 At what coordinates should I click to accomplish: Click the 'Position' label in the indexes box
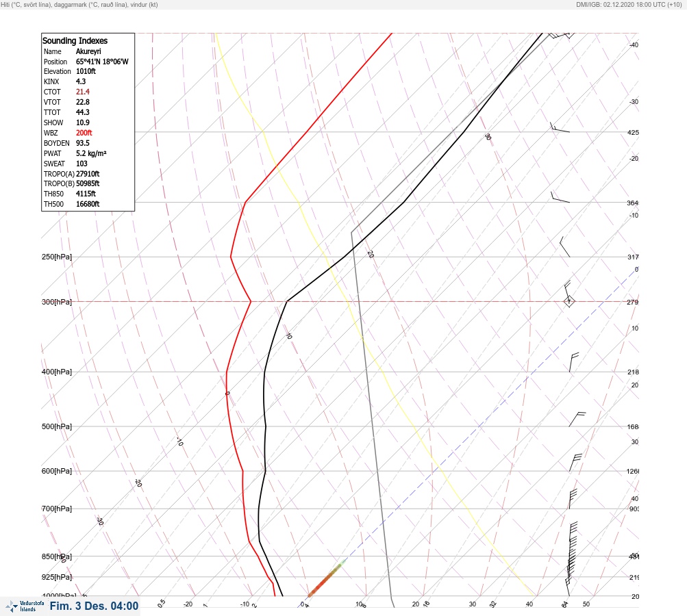click(x=55, y=62)
